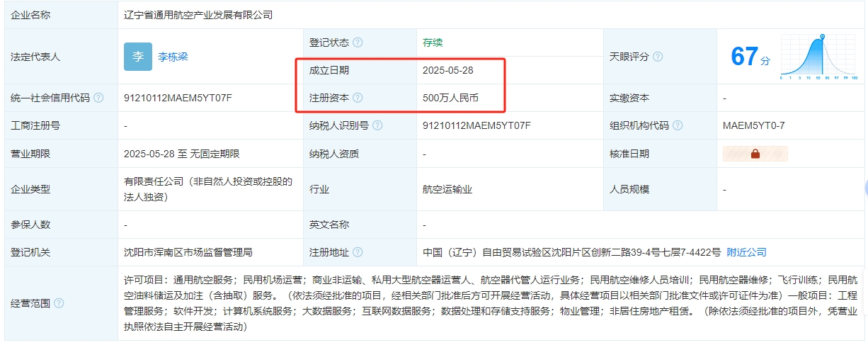Click the 经营范围 label text

[x=30, y=303]
